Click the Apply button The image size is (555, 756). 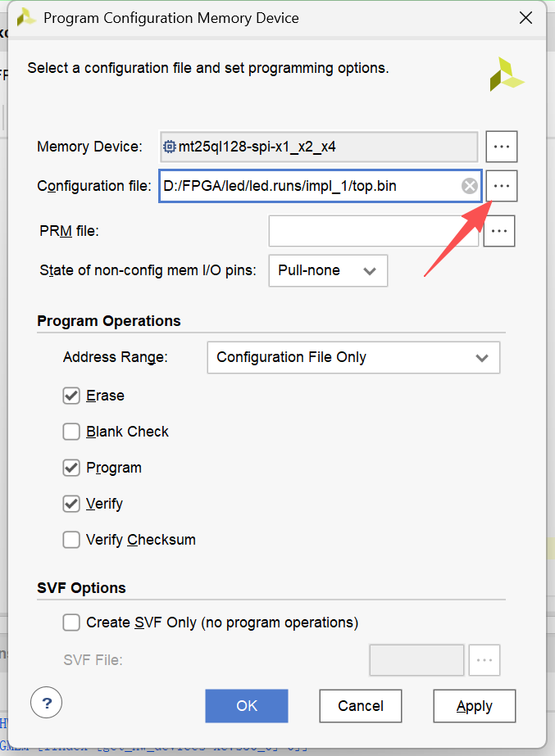(474, 706)
